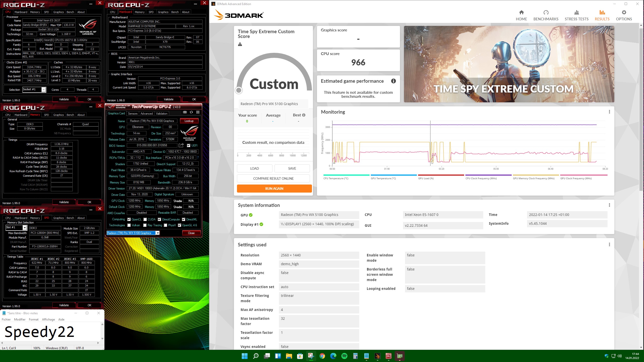Image resolution: width=644 pixels, height=362 pixels.
Task: Open Fichier menu in Notepad
Action: pos(6,320)
